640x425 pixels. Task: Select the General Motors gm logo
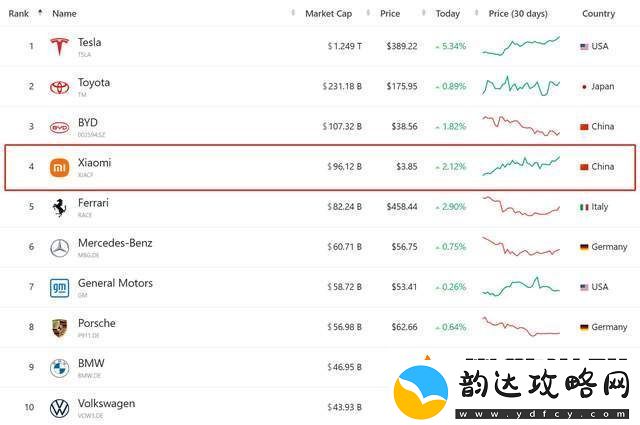click(60, 288)
